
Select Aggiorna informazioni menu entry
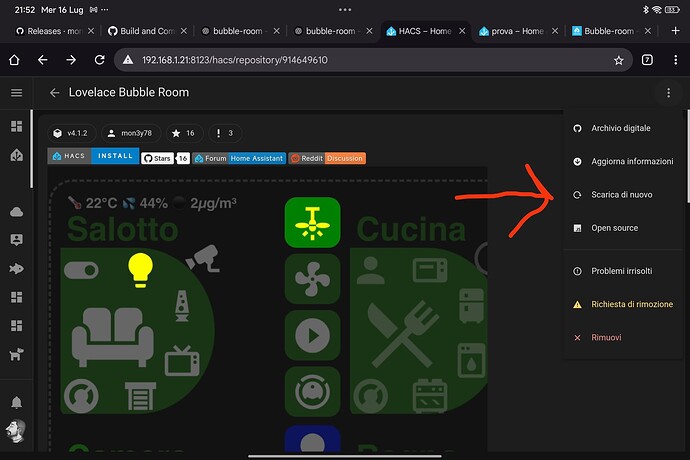pos(623,162)
